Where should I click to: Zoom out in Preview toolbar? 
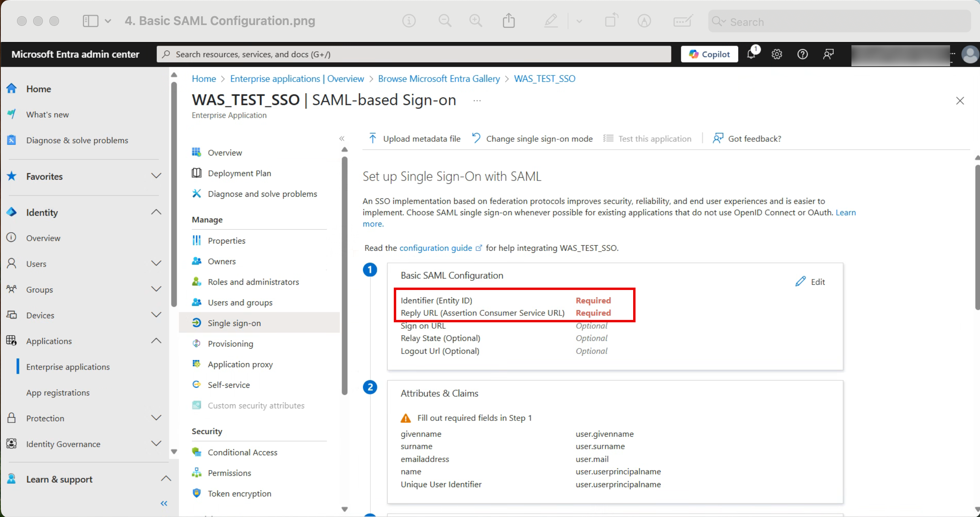(x=445, y=21)
